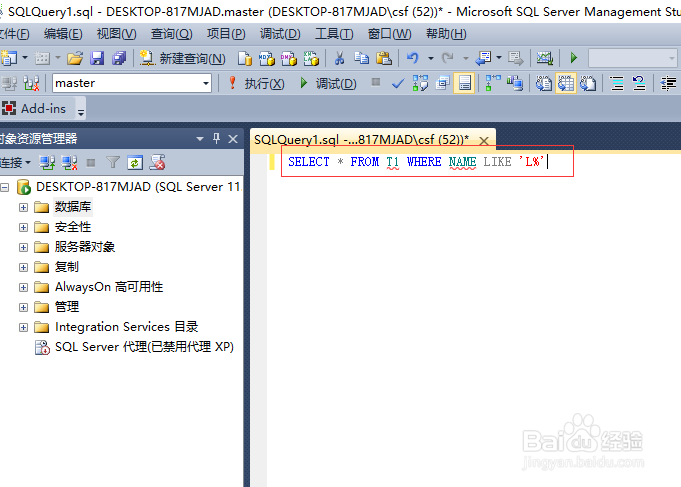Toggle the highlighted IntelliSense Enabled icon
The height and width of the screenshot is (487, 681).
click(x=464, y=83)
